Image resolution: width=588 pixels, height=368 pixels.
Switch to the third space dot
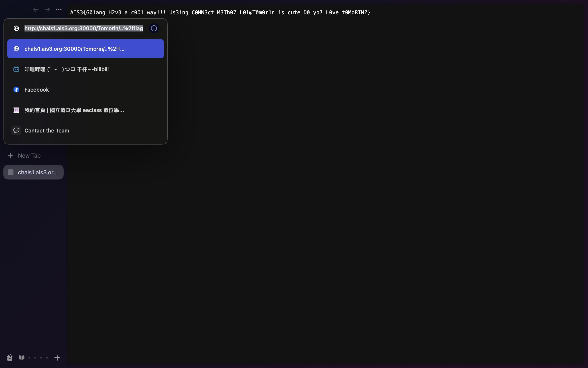[x=41, y=358]
